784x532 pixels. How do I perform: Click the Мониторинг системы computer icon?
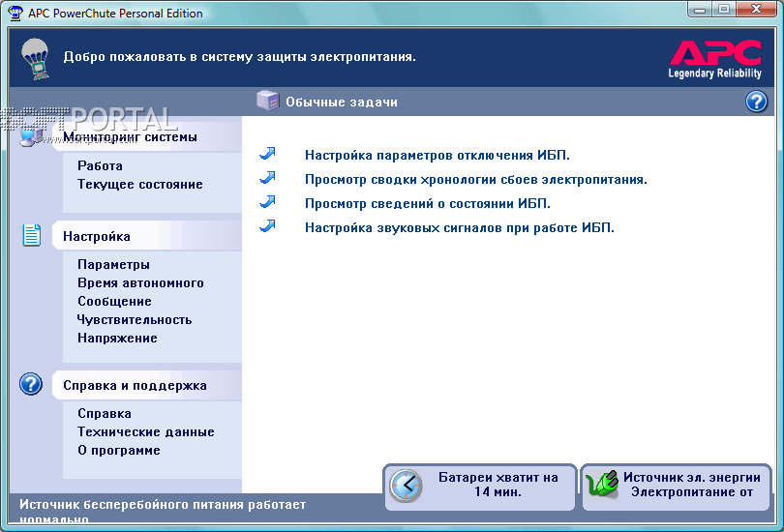[x=31, y=136]
